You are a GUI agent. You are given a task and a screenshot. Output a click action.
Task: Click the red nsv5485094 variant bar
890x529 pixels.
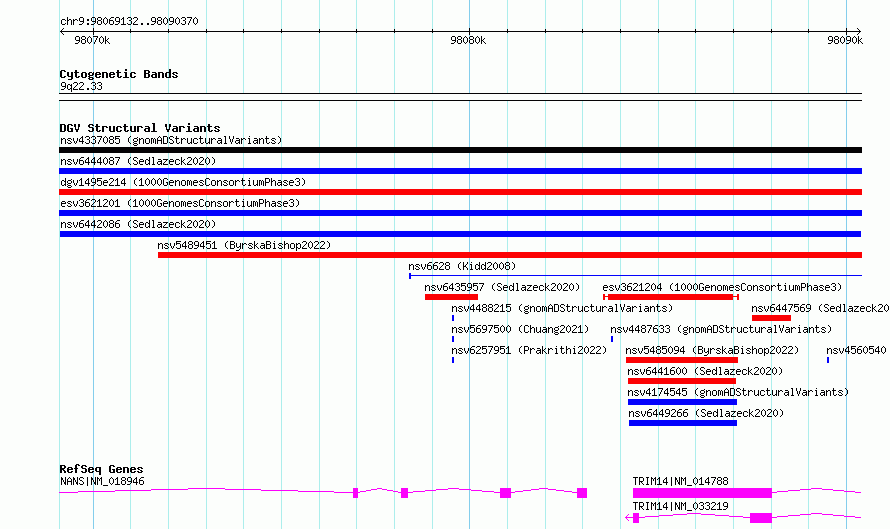click(682, 360)
